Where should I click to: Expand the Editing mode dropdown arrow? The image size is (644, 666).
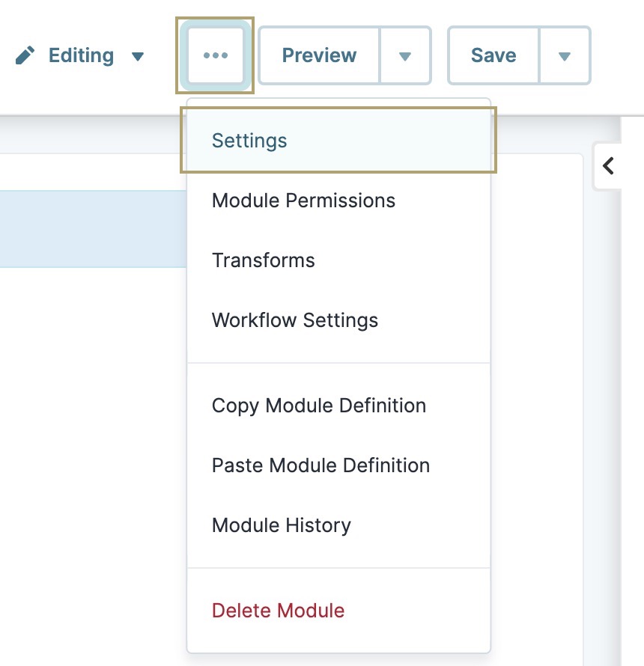tap(137, 56)
